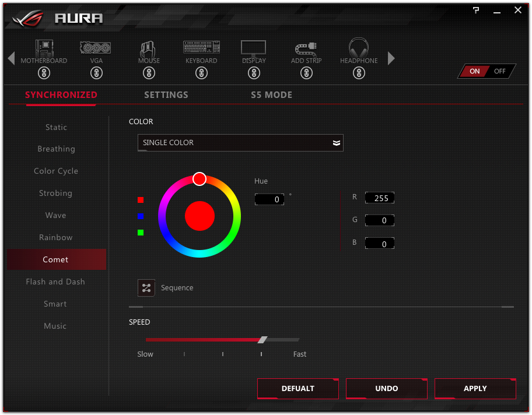Screen dimensions: 532x415
Task: Select the VGA graphics card icon
Action: pyautogui.click(x=96, y=47)
